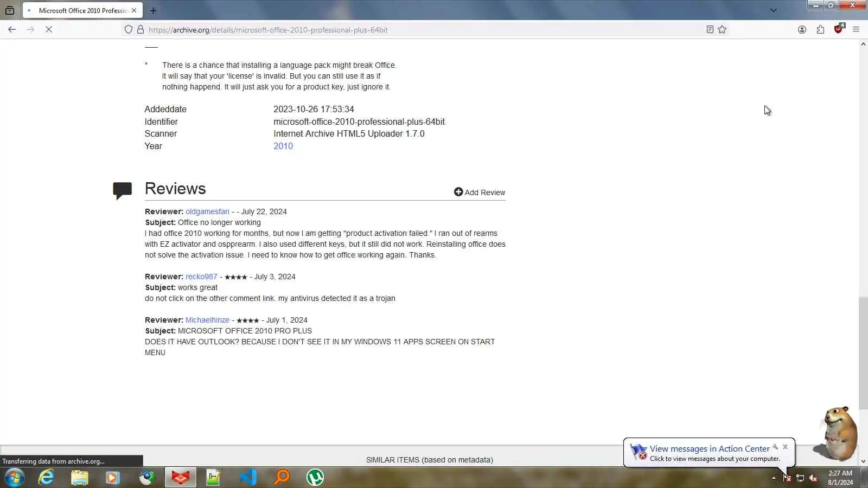This screenshot has width=868, height=488.
Task: Open Windows Start menu
Action: coord(15,477)
